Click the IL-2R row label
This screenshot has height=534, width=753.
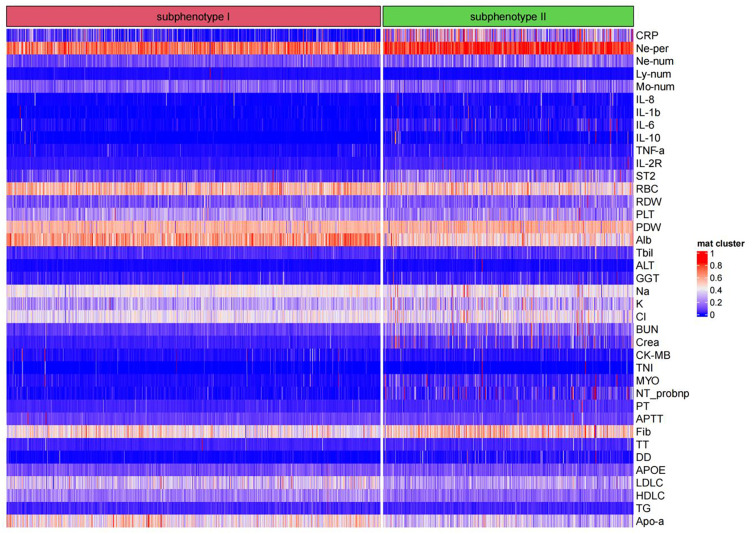(649, 163)
